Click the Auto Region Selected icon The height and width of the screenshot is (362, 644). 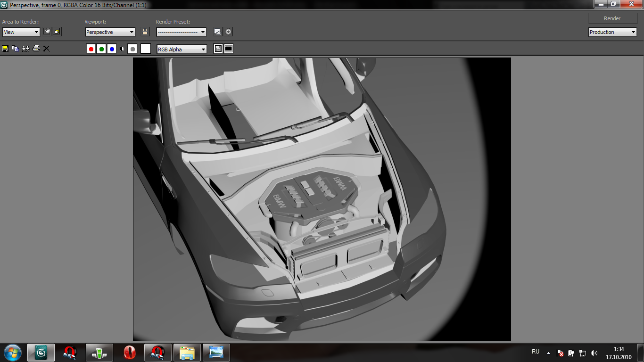(57, 32)
